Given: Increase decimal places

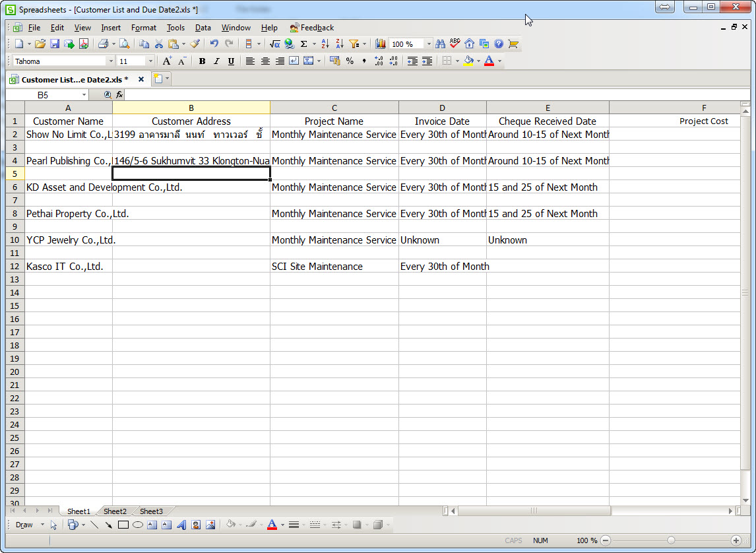Looking at the screenshot, I should pyautogui.click(x=379, y=61).
